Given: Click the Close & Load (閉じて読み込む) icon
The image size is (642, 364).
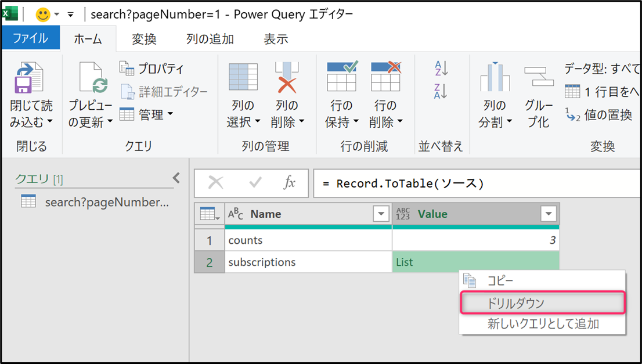Looking at the screenshot, I should [x=29, y=78].
